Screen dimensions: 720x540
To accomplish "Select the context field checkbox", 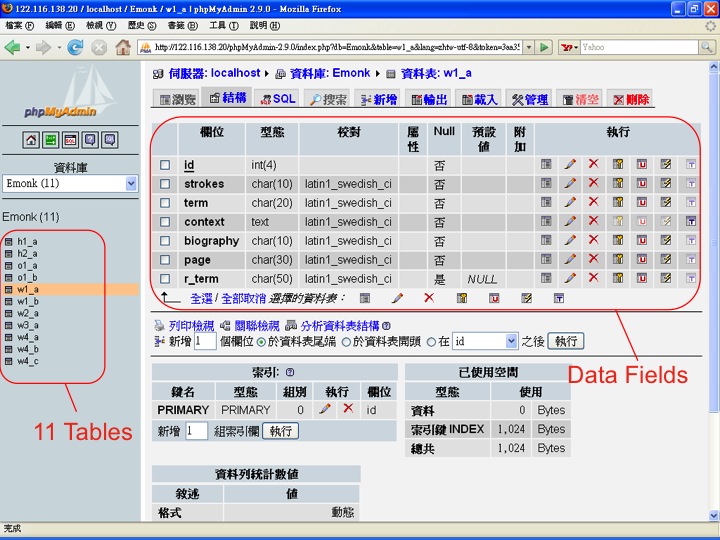I will (165, 222).
